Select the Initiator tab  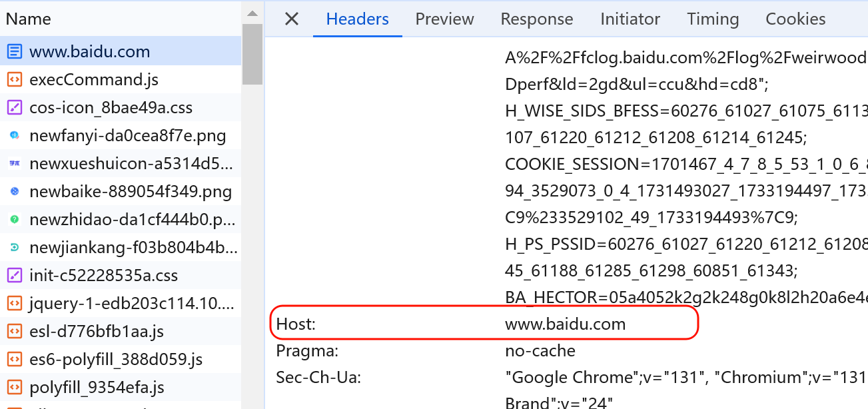[630, 19]
